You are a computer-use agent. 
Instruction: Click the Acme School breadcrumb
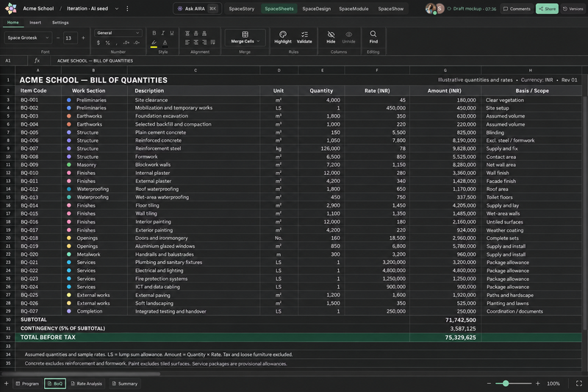tap(38, 8)
